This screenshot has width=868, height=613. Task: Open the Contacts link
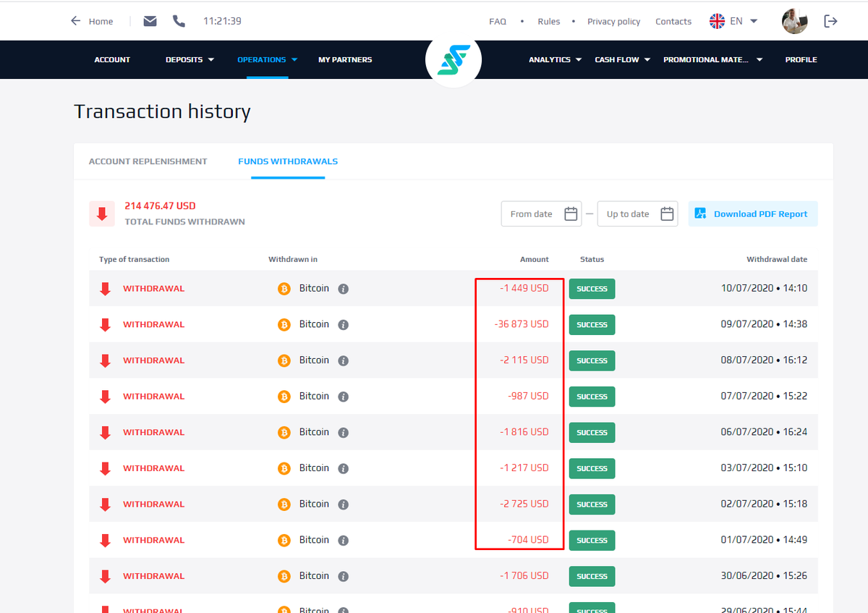coord(673,22)
